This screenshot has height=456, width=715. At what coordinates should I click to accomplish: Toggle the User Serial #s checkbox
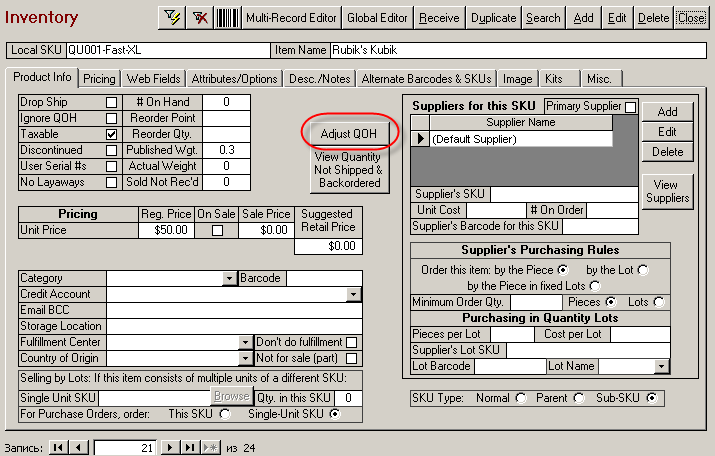[111, 166]
